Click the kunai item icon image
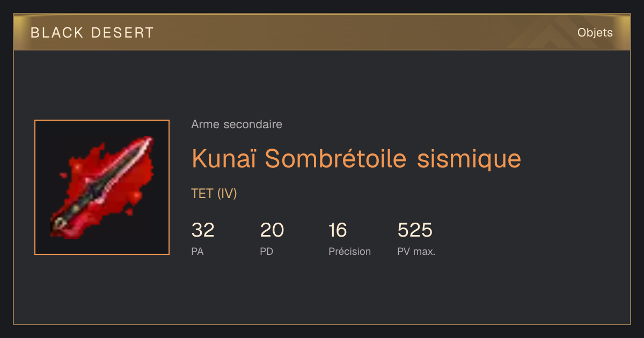 (x=102, y=187)
